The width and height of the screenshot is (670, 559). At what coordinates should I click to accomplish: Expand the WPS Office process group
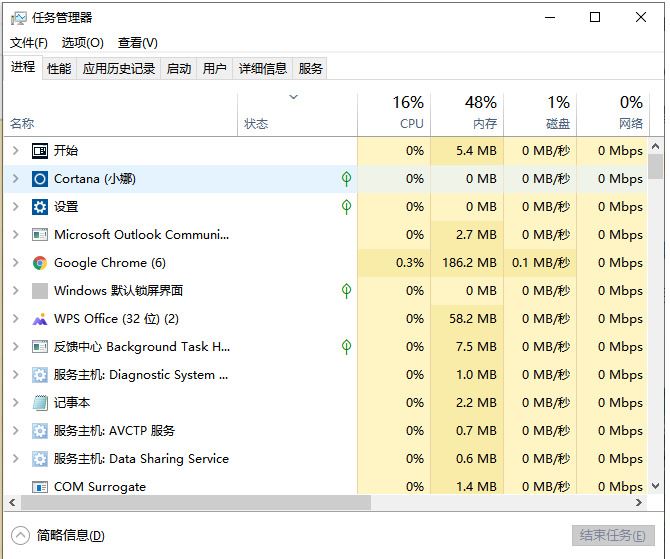15,319
